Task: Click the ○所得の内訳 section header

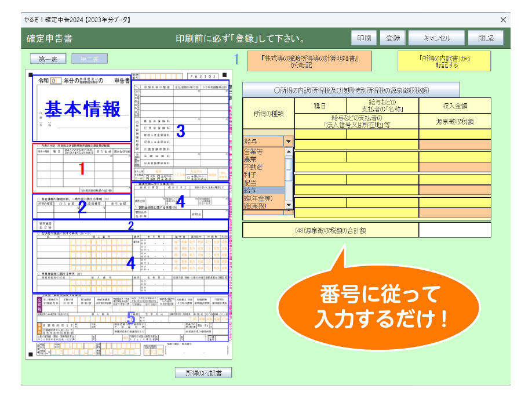Action: point(351,90)
